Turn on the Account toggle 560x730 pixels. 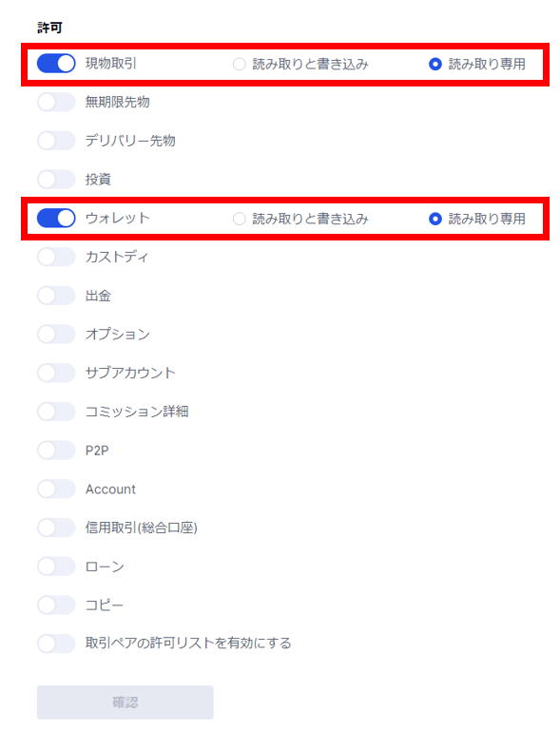[56, 489]
